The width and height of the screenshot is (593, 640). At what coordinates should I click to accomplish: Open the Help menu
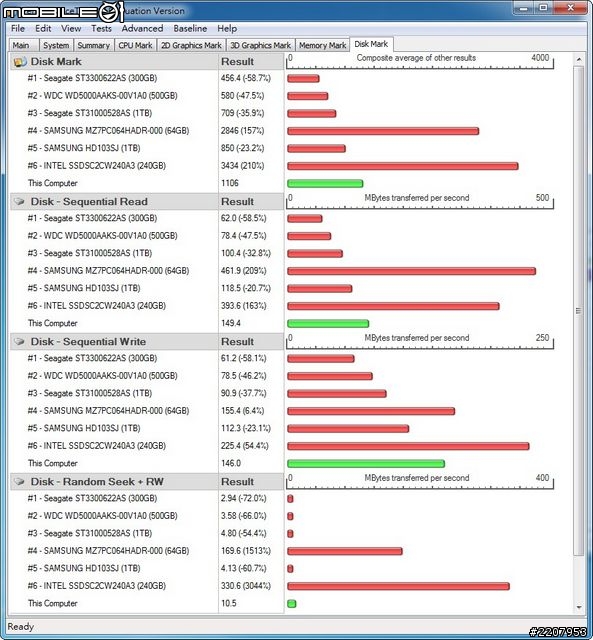[x=227, y=29]
